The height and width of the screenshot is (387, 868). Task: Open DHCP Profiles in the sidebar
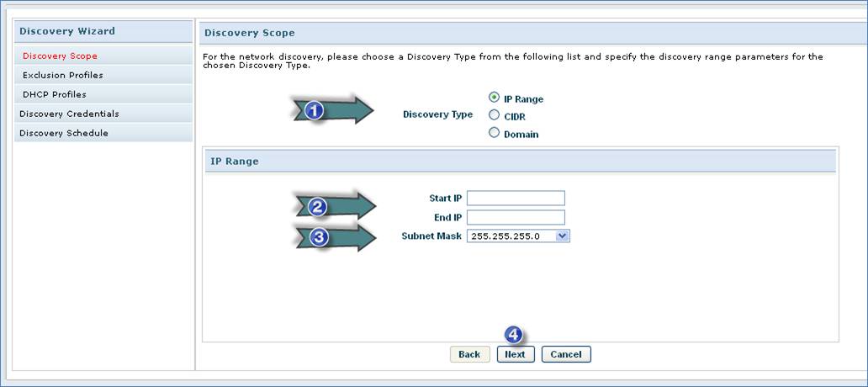pos(55,95)
